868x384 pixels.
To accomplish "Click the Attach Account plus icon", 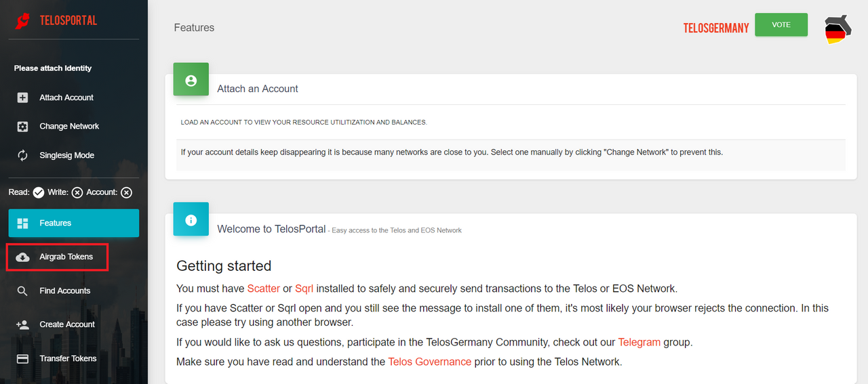I will click(x=22, y=98).
